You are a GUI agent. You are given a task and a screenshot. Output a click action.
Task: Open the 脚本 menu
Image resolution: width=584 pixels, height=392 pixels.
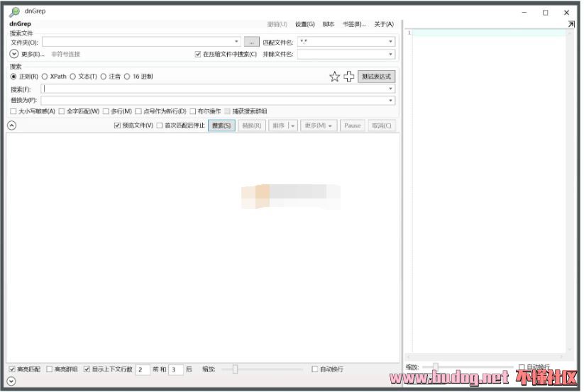330,25
